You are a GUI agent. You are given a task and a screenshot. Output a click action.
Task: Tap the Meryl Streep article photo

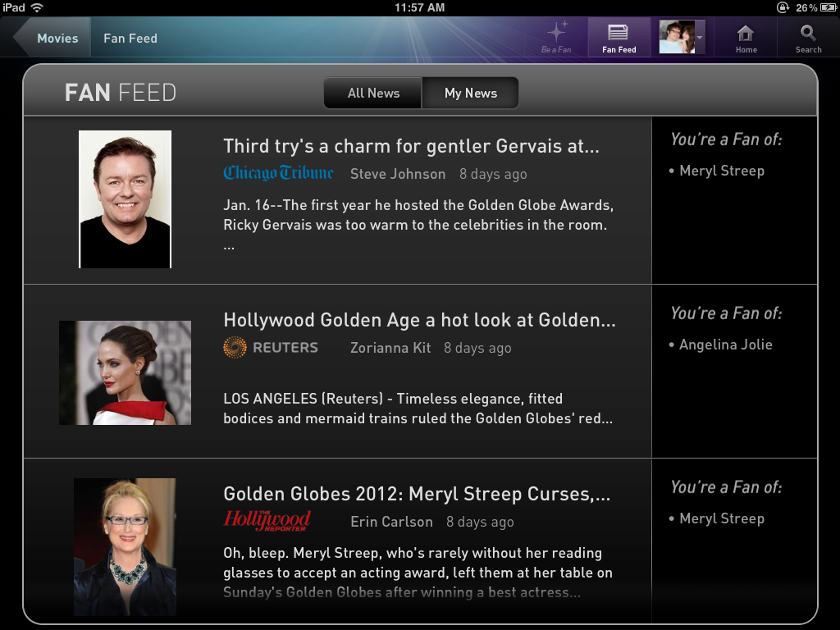[125, 546]
